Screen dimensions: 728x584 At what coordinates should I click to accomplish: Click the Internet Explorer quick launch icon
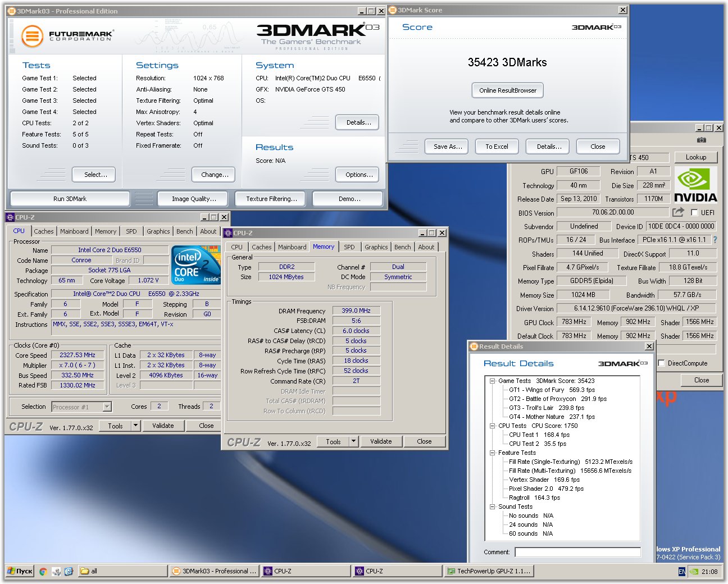tap(69, 571)
